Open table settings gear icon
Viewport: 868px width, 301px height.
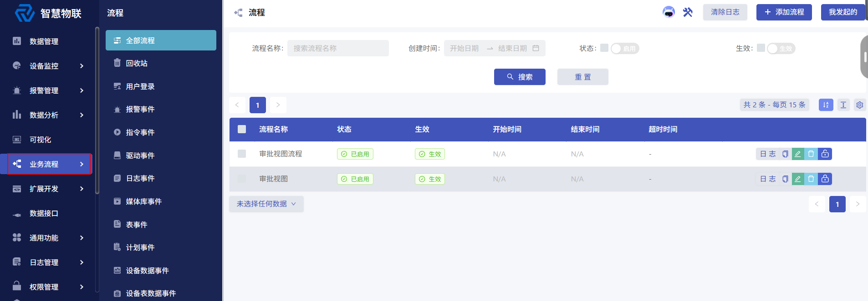(860, 105)
